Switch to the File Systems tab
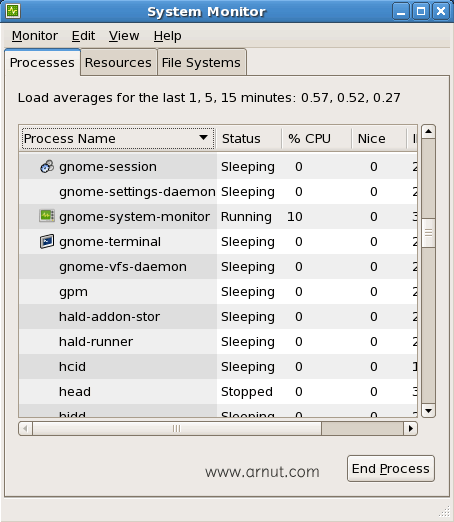 [201, 63]
